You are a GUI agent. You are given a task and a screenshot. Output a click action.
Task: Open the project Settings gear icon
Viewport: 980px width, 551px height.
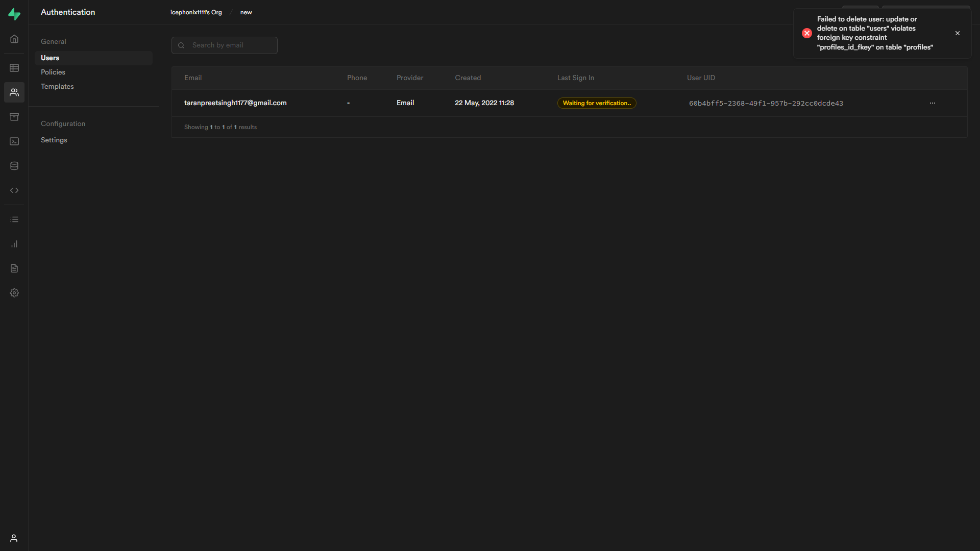click(x=14, y=293)
